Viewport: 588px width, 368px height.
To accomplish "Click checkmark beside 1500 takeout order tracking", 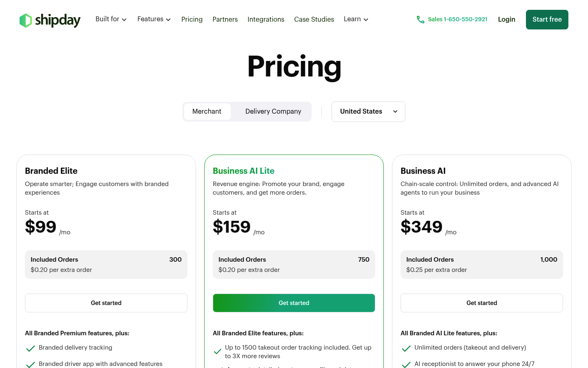I will point(218,352).
